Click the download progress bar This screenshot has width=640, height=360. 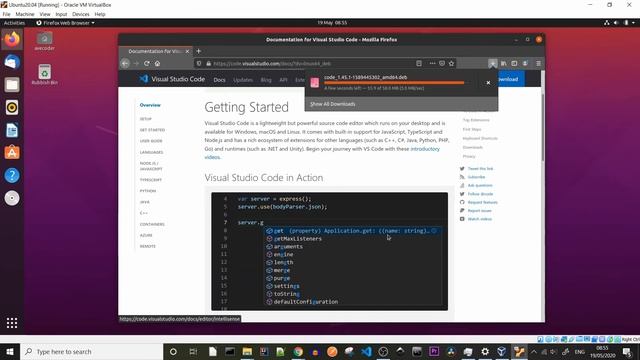point(394,83)
